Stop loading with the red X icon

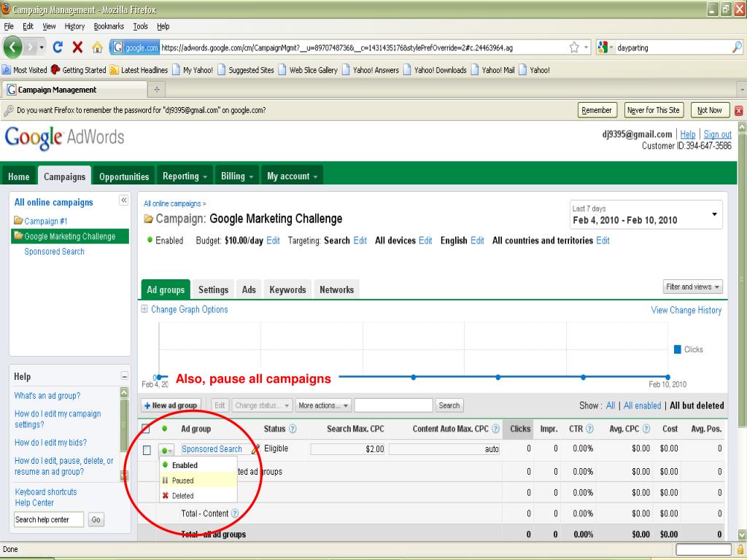(77, 47)
